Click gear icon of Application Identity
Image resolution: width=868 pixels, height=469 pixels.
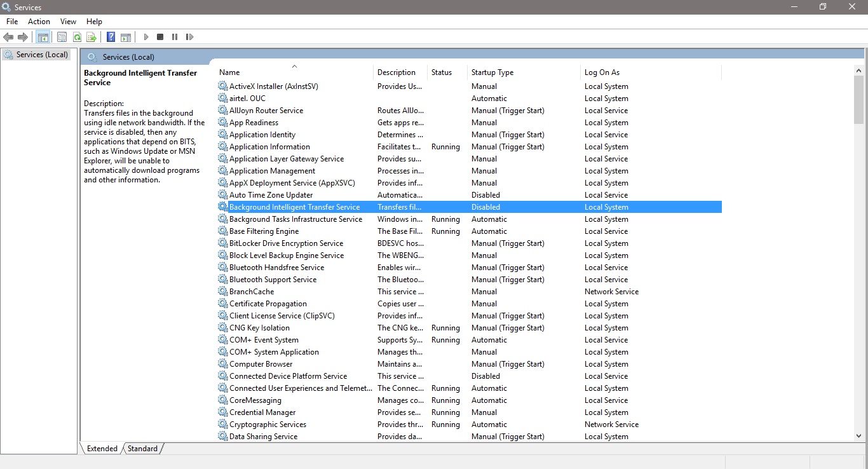pyautogui.click(x=222, y=134)
